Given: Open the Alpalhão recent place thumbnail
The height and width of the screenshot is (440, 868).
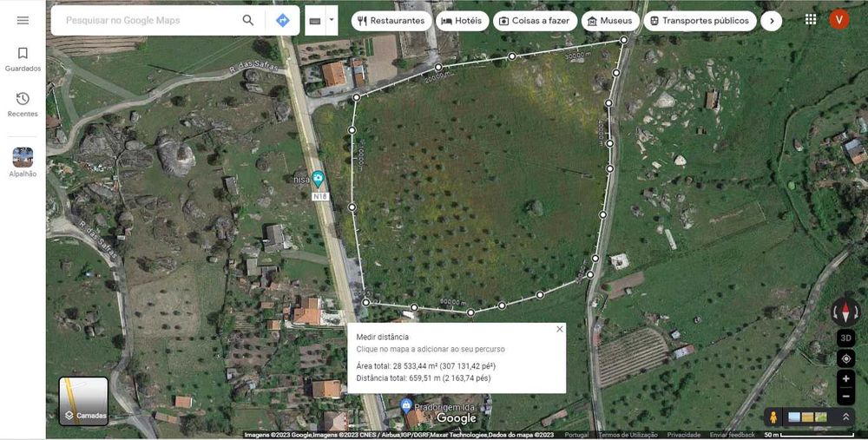Looking at the screenshot, I should click(23, 162).
